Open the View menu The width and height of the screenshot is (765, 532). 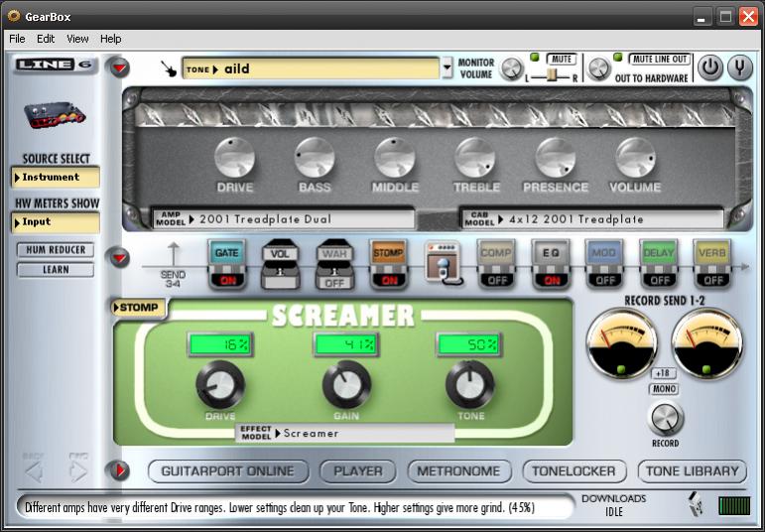pyautogui.click(x=77, y=39)
